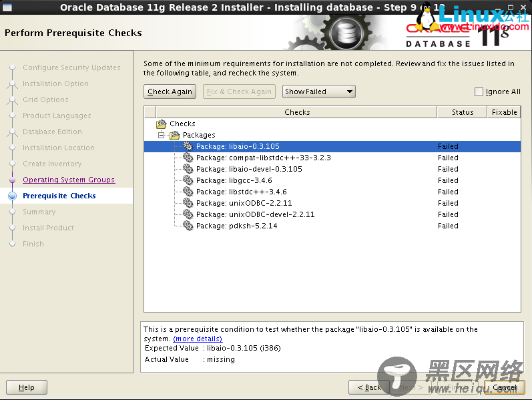Click the Checks root tree label
This screenshot has height=400, width=532.
click(x=182, y=124)
